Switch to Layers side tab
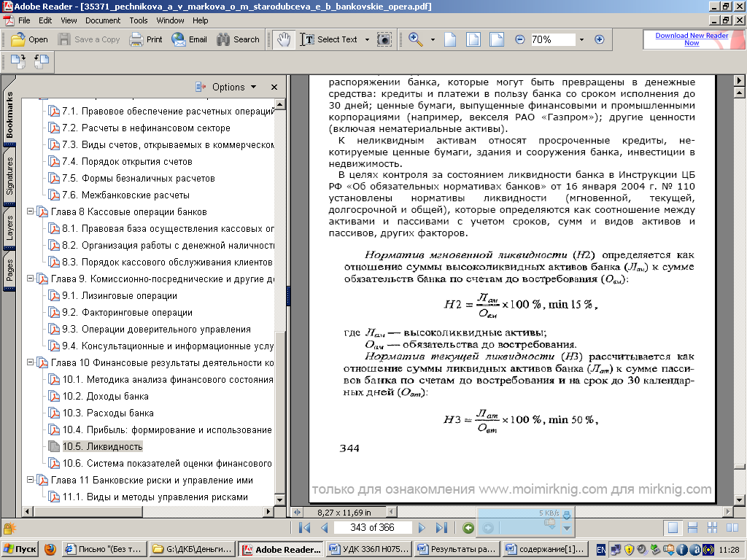Screen dimensions: 747x560 (9, 228)
